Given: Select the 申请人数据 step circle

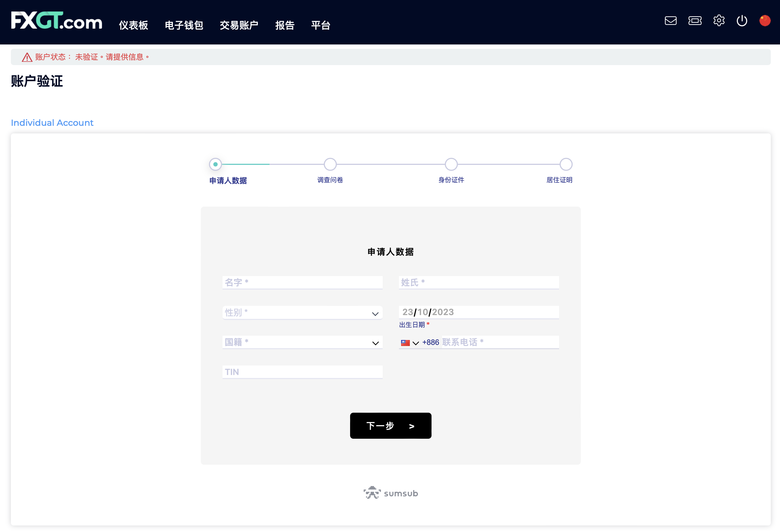Looking at the screenshot, I should tap(215, 164).
